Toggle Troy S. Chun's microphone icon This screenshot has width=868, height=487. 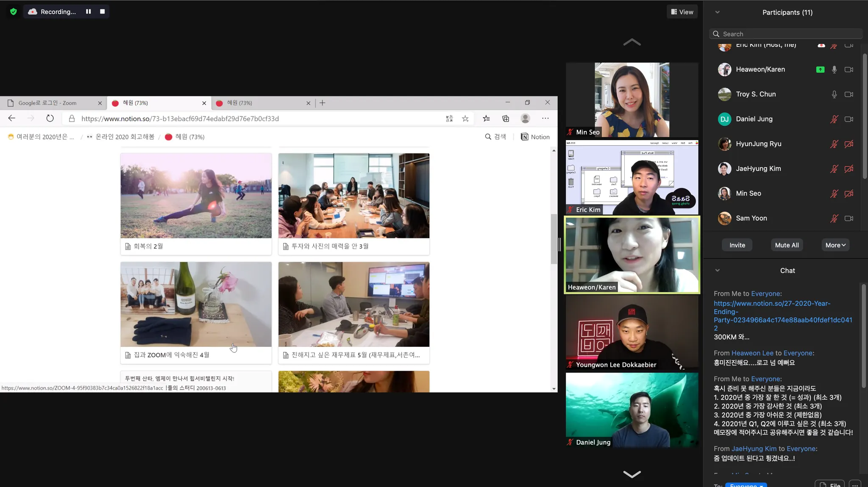(834, 94)
